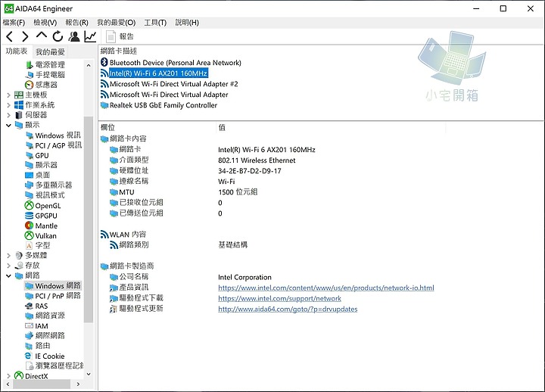Select Microsoft Wi-Fi Direct Virtual Adapter #2
This screenshot has width=545, height=392.
tap(174, 84)
